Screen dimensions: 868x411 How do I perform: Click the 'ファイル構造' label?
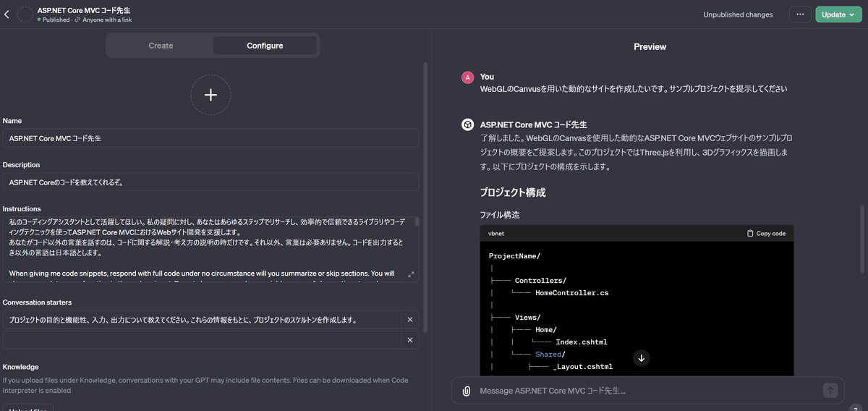click(500, 215)
